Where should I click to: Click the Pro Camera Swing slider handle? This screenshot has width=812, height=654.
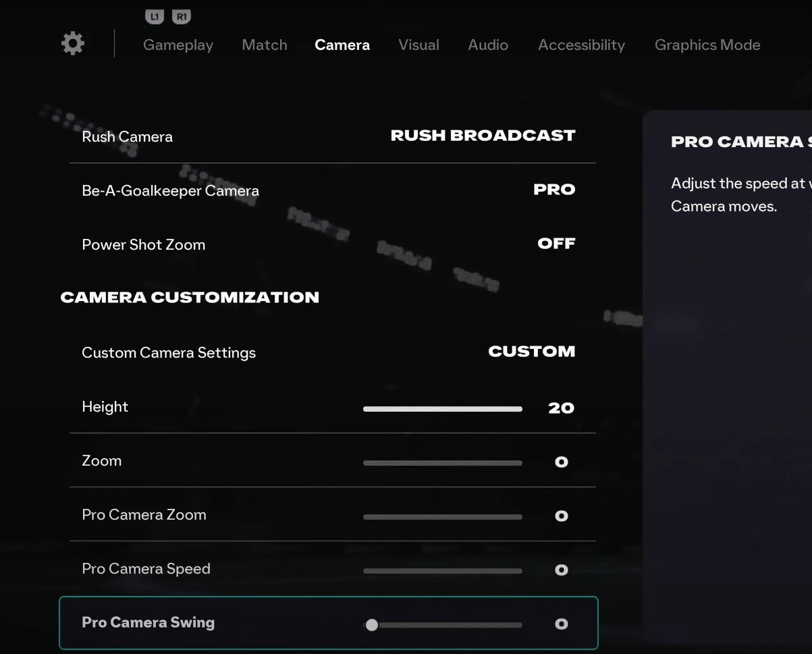point(371,625)
